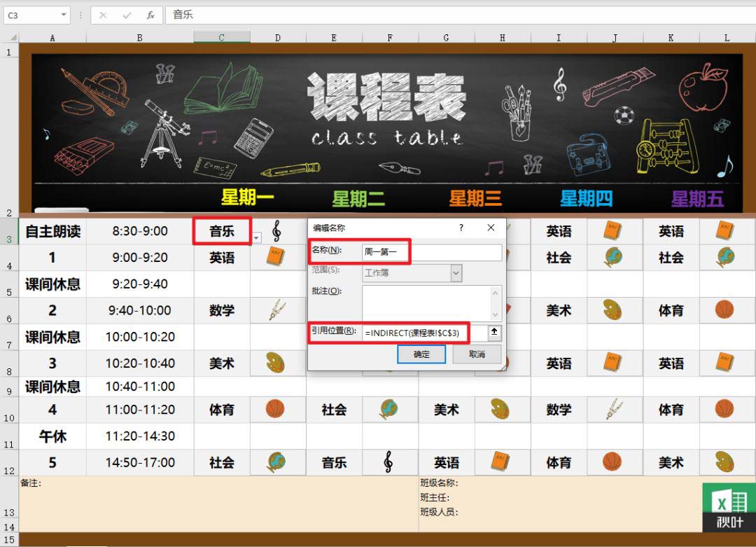This screenshot has height=547, width=756.
Task: Click the formula bar confirm checkmark icon
Action: pos(127,15)
